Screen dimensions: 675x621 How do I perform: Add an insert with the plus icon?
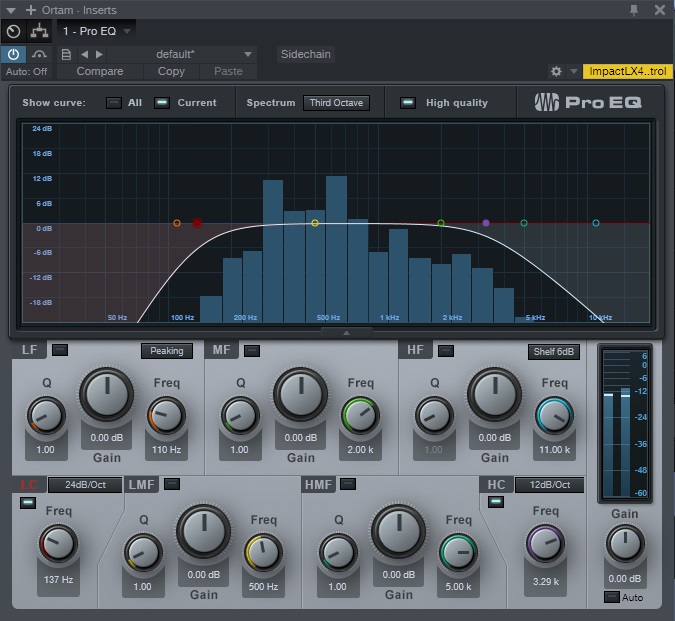tap(31, 10)
